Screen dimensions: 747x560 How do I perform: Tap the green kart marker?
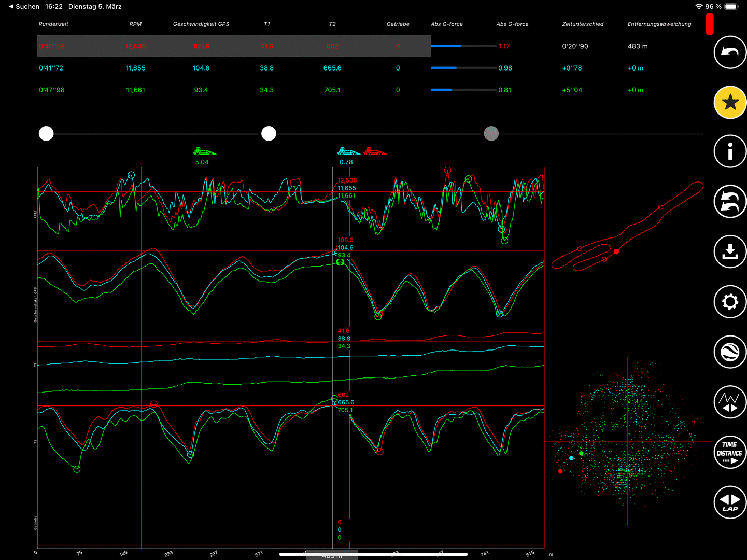coord(204,152)
